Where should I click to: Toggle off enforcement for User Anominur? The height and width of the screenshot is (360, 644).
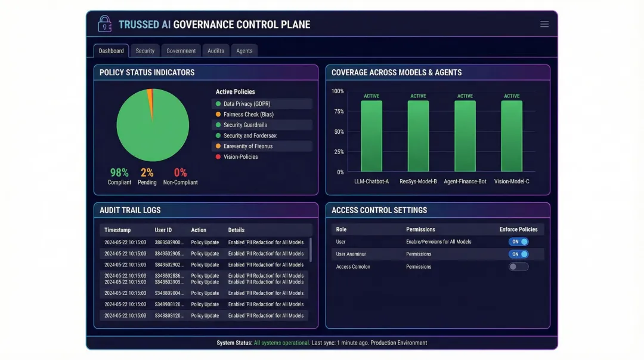[x=518, y=254]
